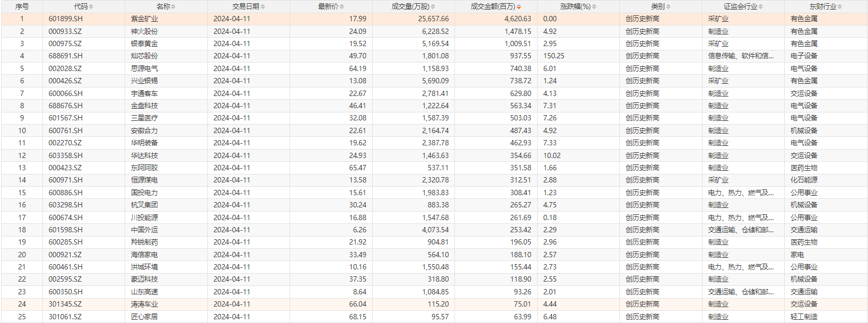The image size is (868, 323).
Task: Open the 川投能源 stock name link
Action: coord(144,217)
